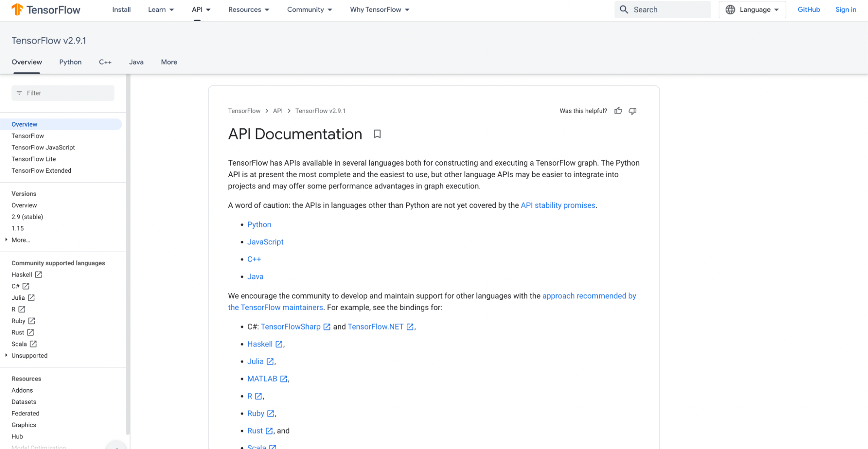
Task: Click the search magnifier icon
Action: click(x=624, y=9)
